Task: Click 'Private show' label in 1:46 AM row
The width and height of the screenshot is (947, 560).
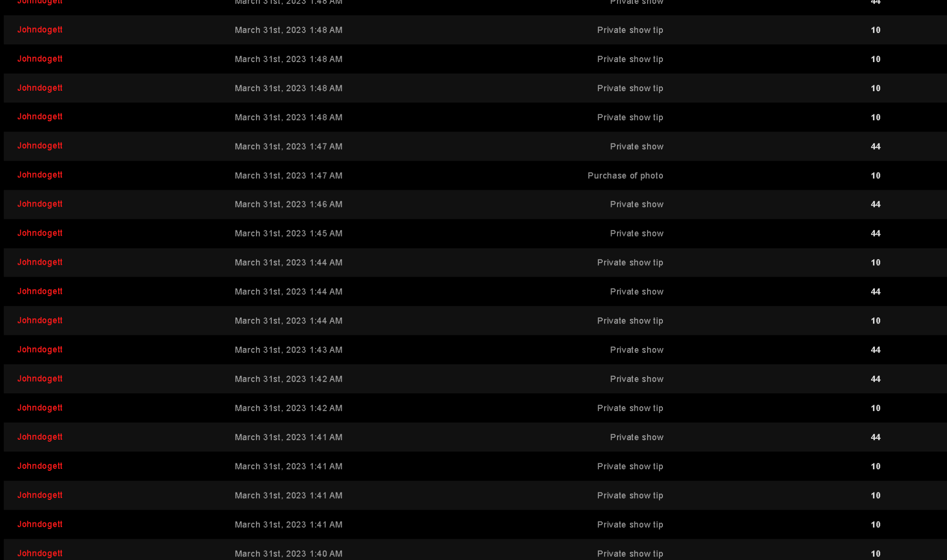Action: [x=636, y=204]
